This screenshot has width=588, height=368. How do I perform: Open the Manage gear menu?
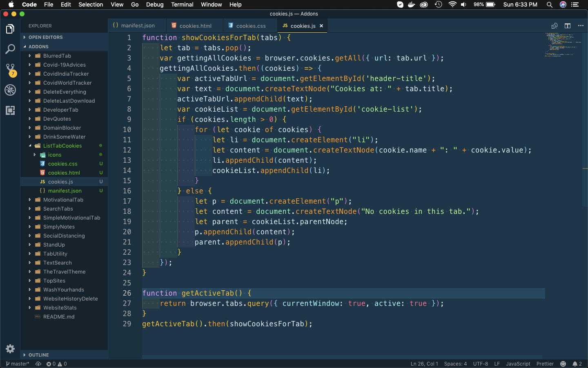pyautogui.click(x=10, y=349)
